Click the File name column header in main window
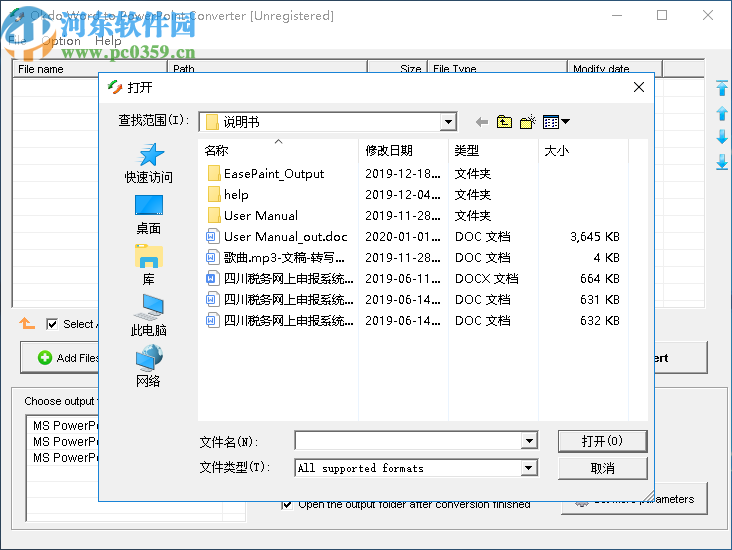 90,69
